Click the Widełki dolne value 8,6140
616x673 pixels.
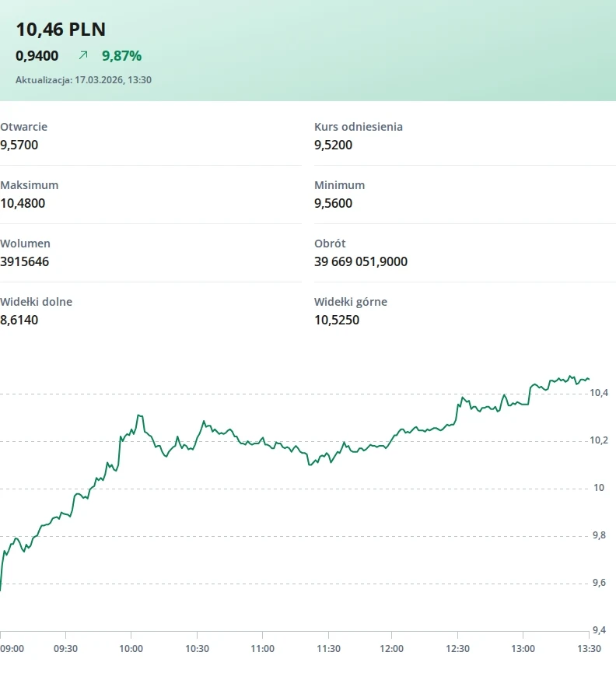(19, 321)
